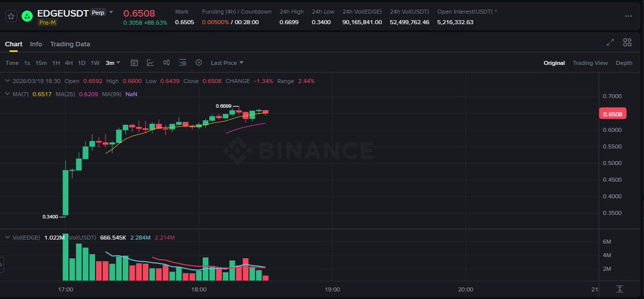Screen dimensions: 644x299
Task: Select the 1D interval
Action: point(82,63)
